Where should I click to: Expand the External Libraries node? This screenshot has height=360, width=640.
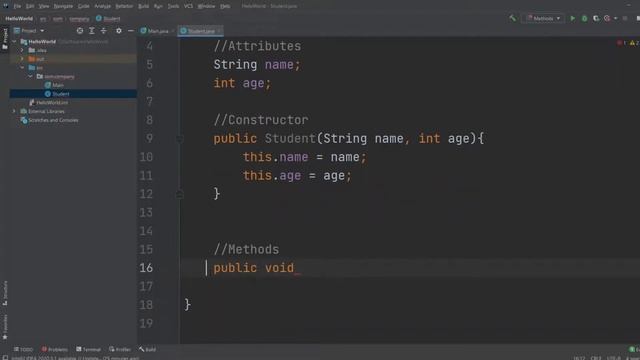click(x=14, y=111)
